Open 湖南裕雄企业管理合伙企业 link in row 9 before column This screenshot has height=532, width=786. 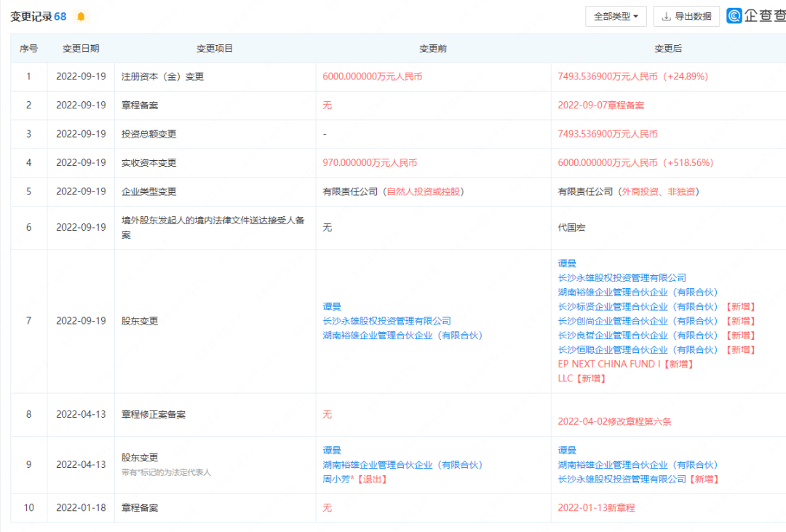tap(402, 465)
